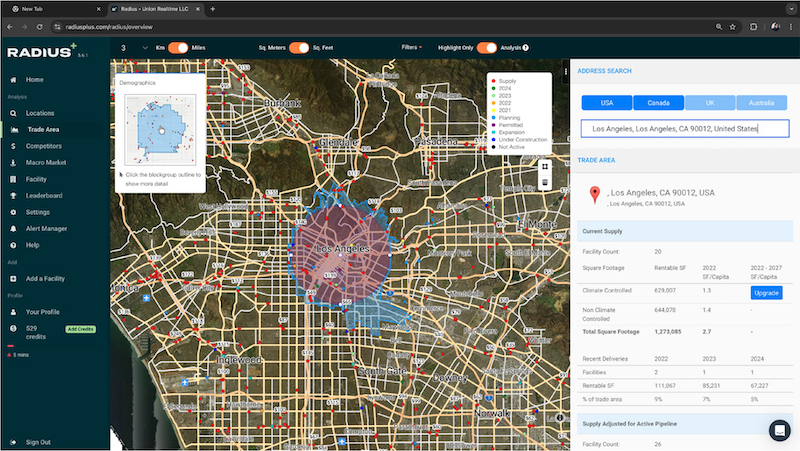The width and height of the screenshot is (800, 451).
Task: Toggle the Sq. Meters / Sq. Feet switch
Action: point(299,47)
